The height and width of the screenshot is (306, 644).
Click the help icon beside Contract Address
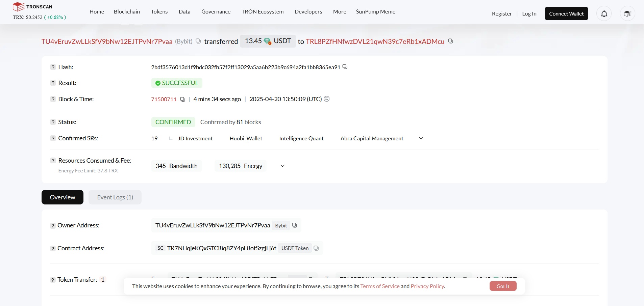pyautogui.click(x=53, y=249)
